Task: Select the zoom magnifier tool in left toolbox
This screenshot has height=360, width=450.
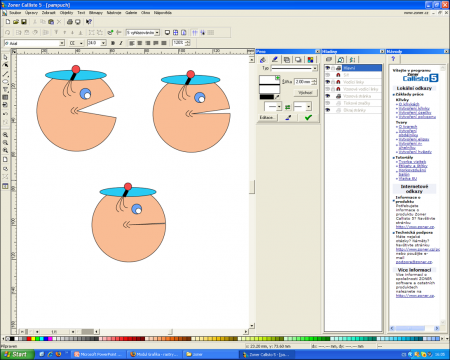Action: point(5,135)
